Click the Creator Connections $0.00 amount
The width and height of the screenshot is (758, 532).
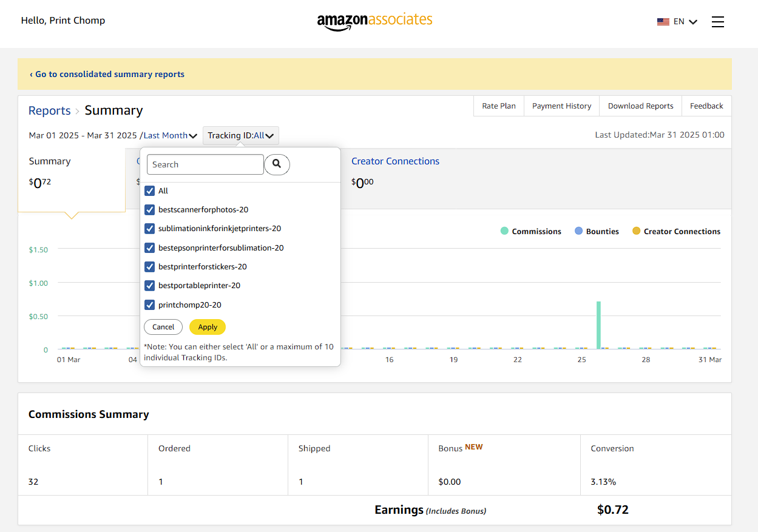tap(362, 183)
